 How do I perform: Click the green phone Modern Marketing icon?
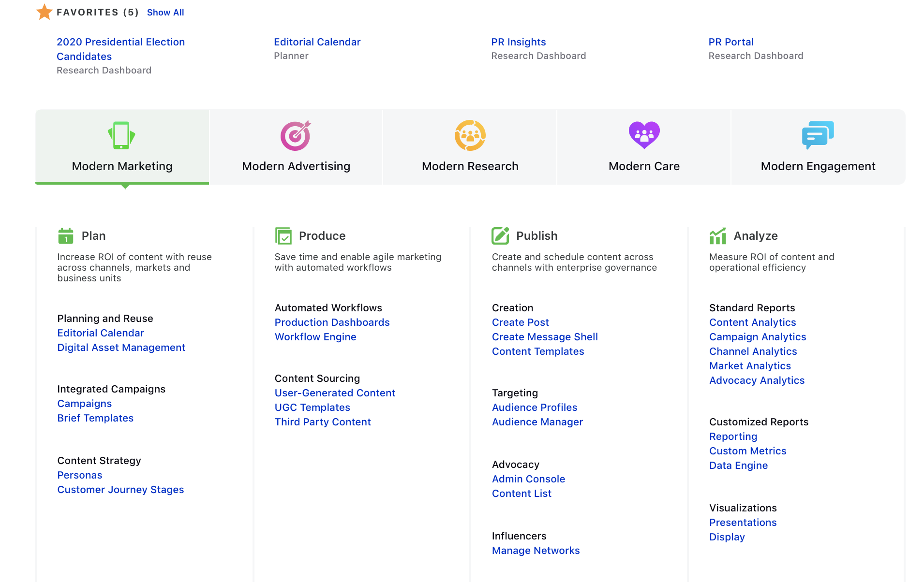click(121, 135)
